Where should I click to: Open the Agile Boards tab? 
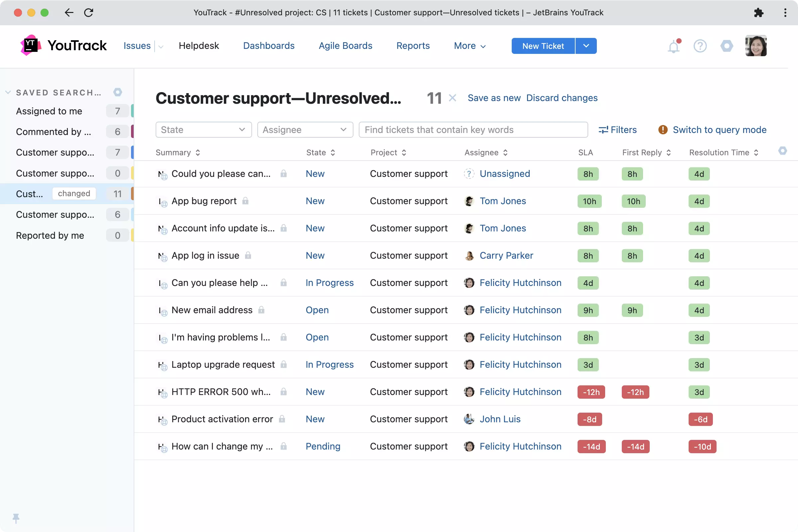pos(345,46)
